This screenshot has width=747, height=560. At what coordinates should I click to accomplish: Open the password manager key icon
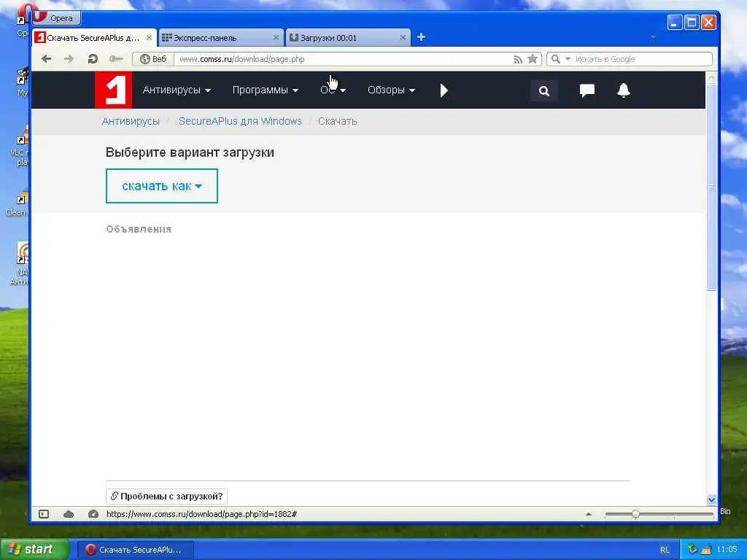(116, 59)
